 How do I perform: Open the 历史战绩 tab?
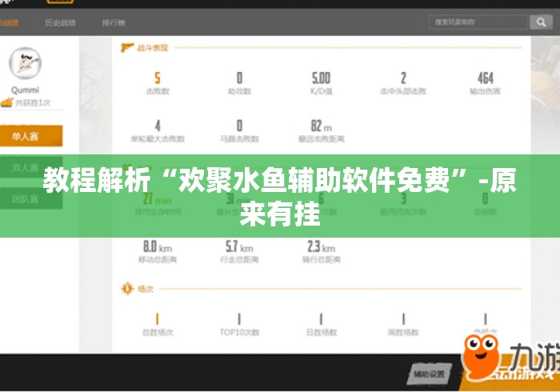click(x=60, y=23)
